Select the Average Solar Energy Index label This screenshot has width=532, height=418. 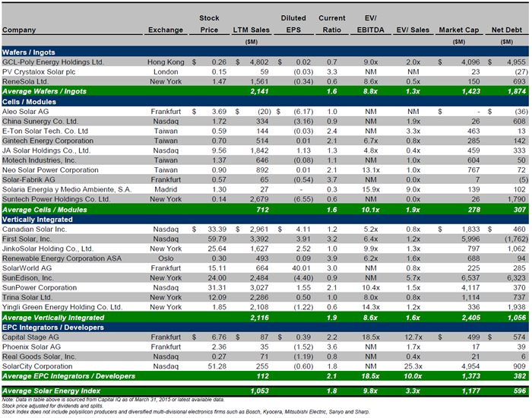point(51,391)
